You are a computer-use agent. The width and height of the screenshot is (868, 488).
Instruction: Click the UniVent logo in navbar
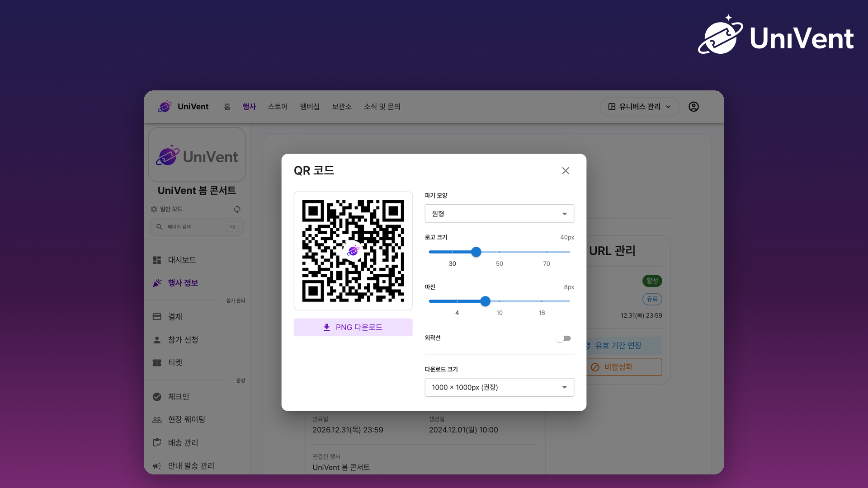point(183,107)
